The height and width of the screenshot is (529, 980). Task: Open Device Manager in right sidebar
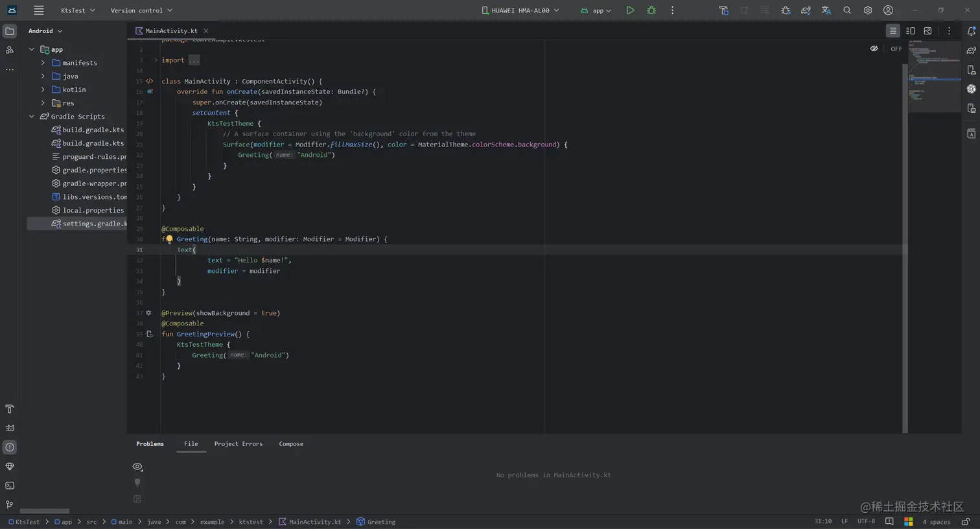[x=971, y=69]
